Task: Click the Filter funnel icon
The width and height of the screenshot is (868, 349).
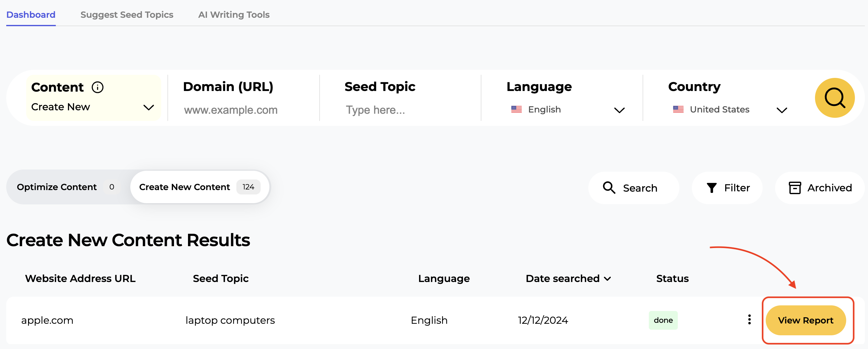Action: pos(711,188)
